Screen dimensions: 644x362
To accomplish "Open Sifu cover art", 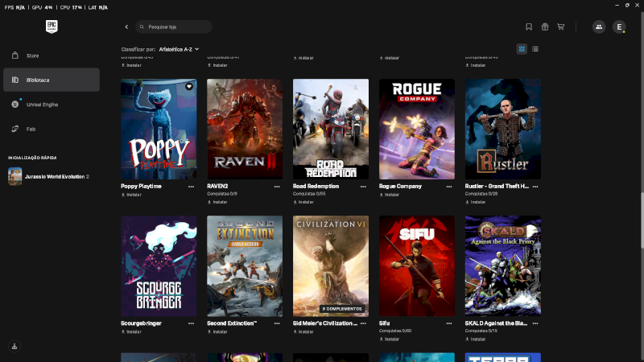I will [417, 266].
